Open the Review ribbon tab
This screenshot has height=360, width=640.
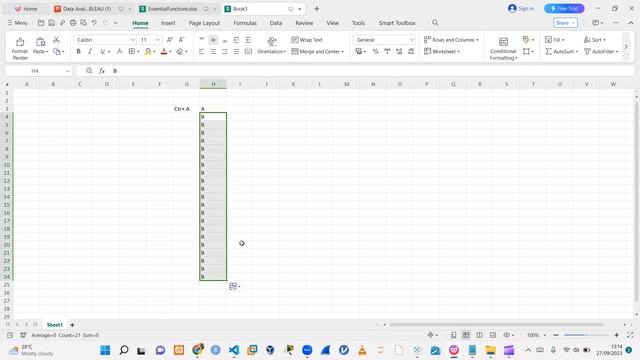[304, 23]
